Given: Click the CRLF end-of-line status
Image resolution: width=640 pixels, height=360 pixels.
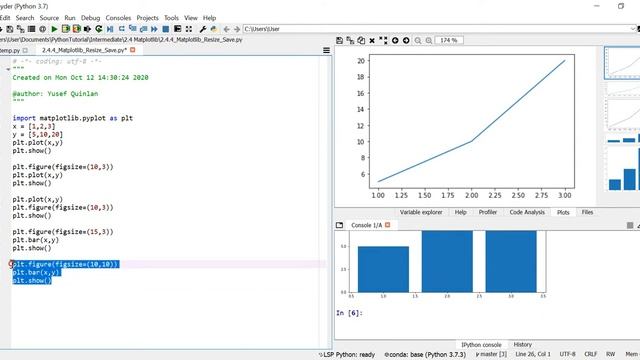Looking at the screenshot, I should point(591,354).
